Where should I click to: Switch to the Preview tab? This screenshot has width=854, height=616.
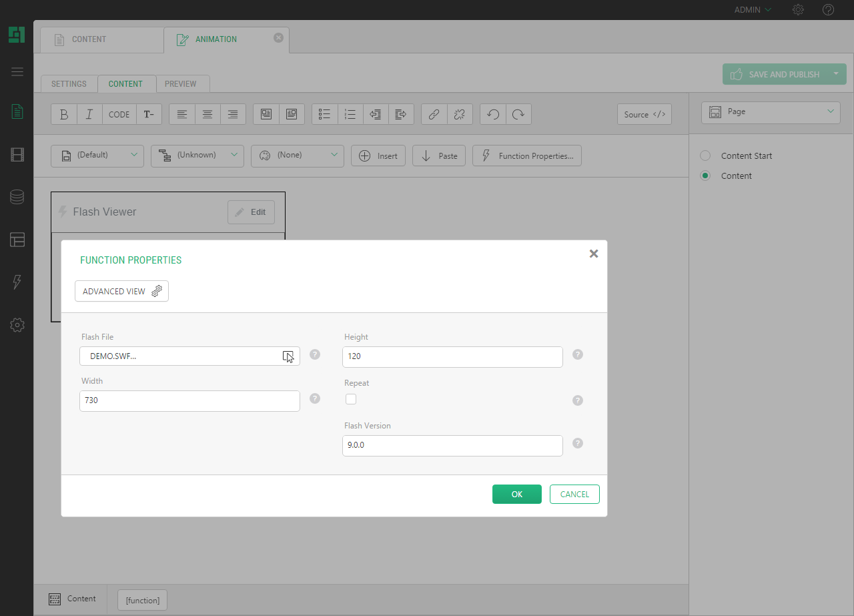pyautogui.click(x=181, y=84)
